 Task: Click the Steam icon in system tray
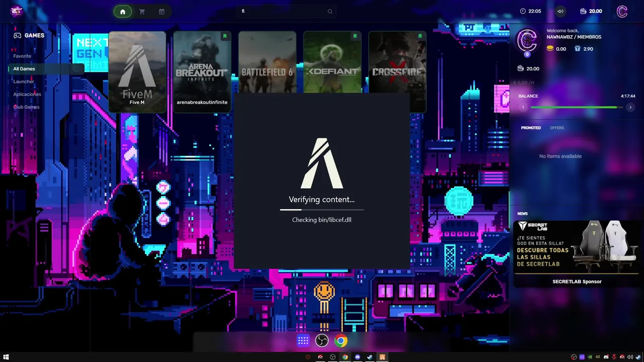(x=638, y=357)
